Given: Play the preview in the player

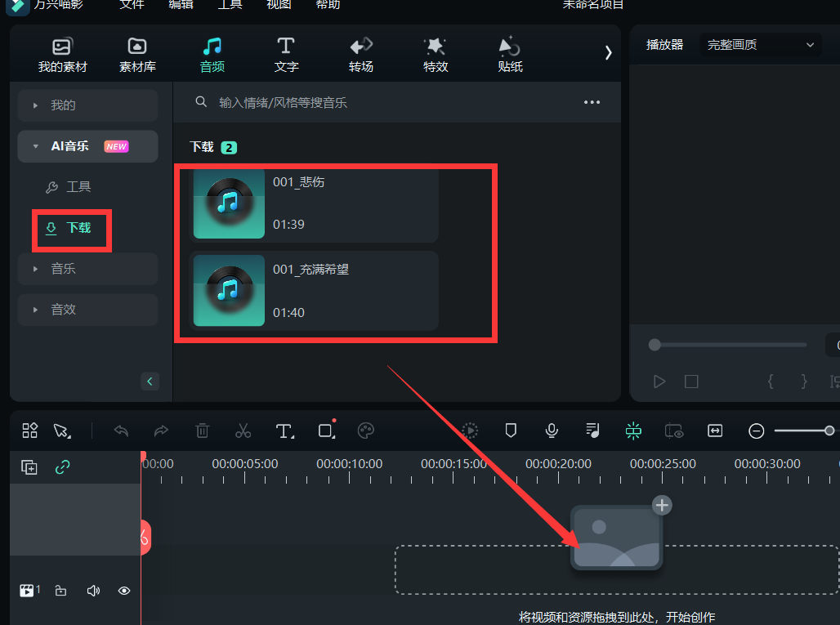Looking at the screenshot, I should click(x=659, y=382).
